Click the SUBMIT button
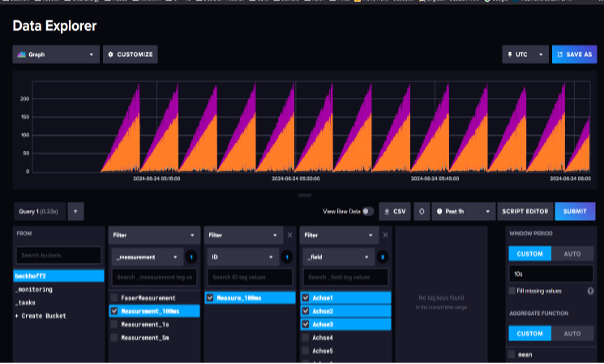The width and height of the screenshot is (604, 364). 575,211
